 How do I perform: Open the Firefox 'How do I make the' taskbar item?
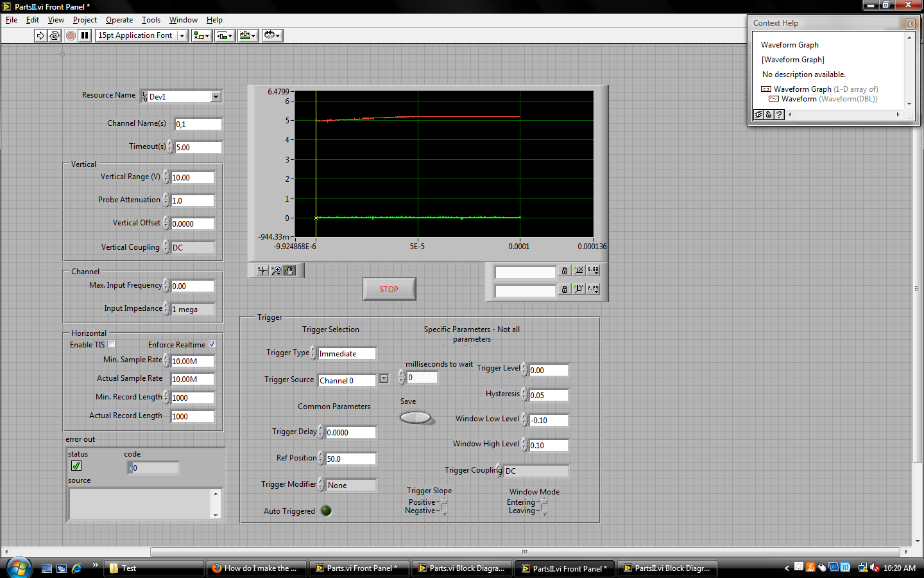(x=256, y=568)
